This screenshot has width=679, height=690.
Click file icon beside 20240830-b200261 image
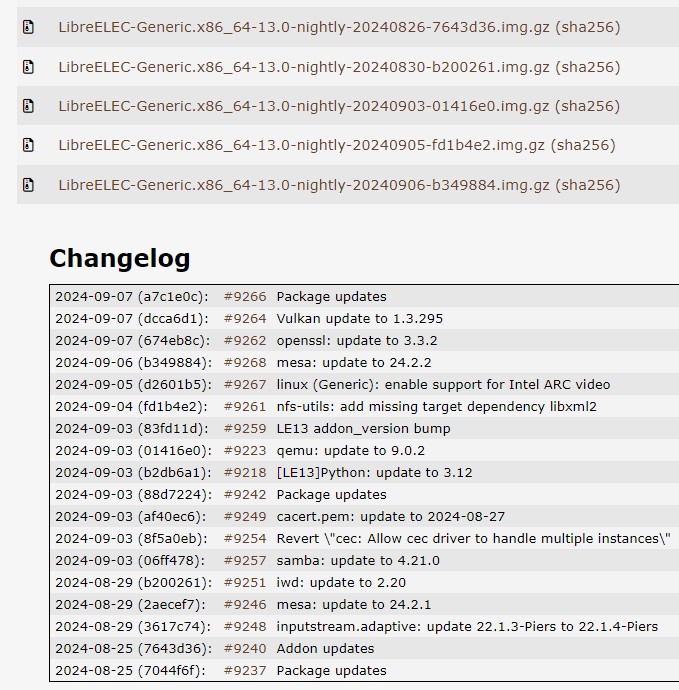(x=28, y=67)
